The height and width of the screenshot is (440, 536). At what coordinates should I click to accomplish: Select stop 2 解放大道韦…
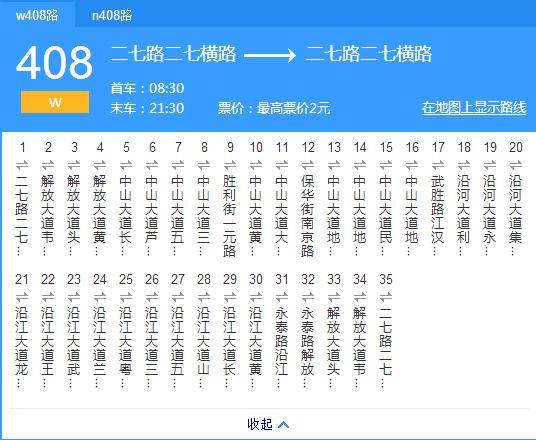48,215
